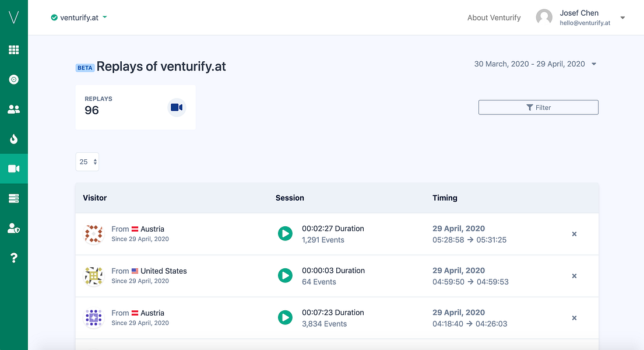Open the replays video camera sidebar icon
644x350 pixels.
pos(13,169)
